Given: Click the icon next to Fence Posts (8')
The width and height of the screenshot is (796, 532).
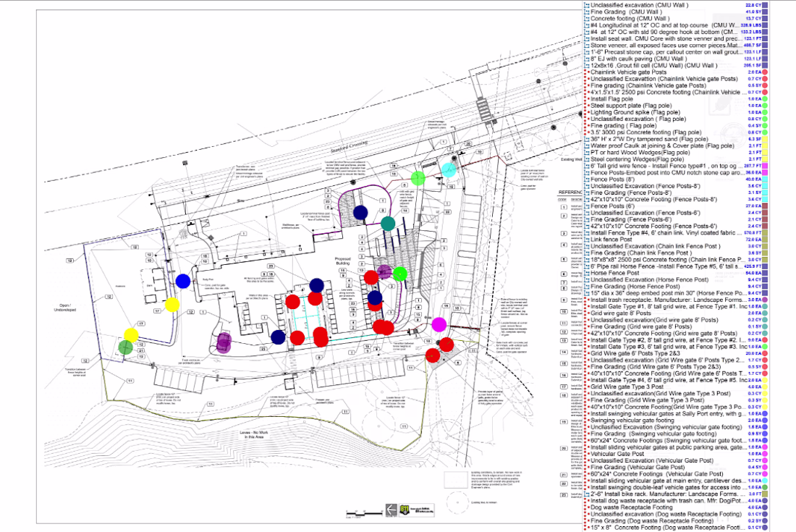Looking at the screenshot, I should (588, 180).
